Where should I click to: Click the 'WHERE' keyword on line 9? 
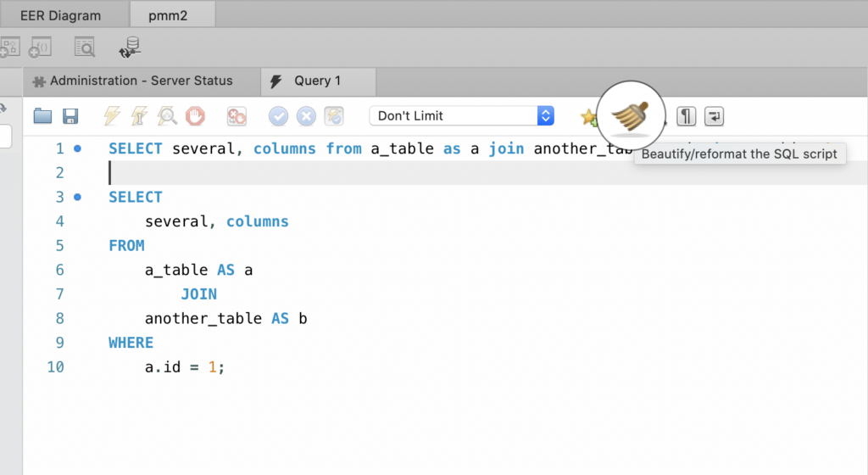tap(131, 344)
